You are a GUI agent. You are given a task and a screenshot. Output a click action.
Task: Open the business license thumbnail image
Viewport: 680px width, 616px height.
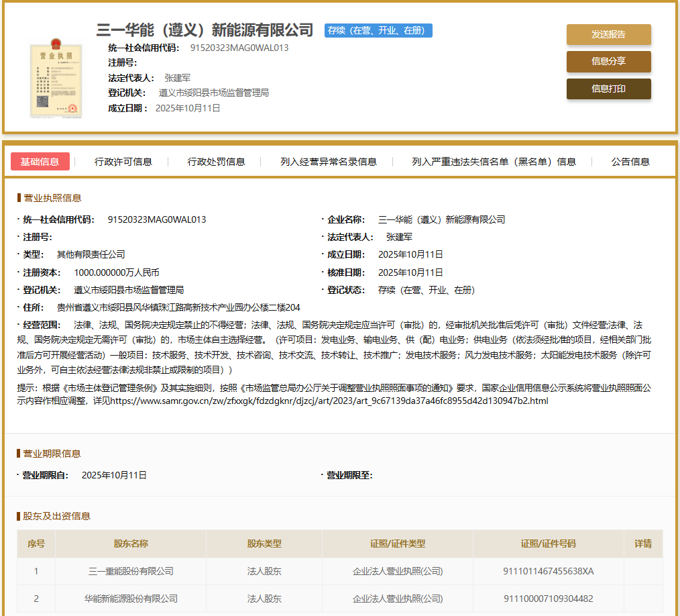pyautogui.click(x=55, y=80)
